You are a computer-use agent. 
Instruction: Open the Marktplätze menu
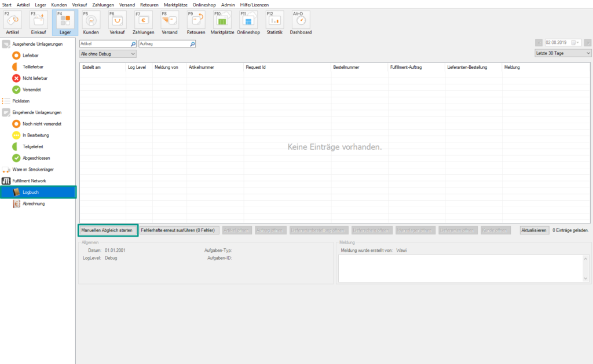(x=175, y=5)
